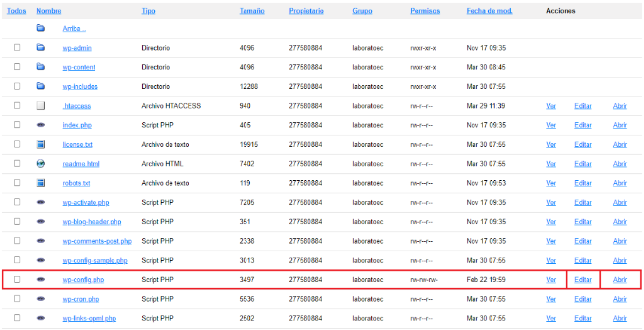Click the index.php script icon
Image resolution: width=644 pixels, height=330 pixels.
[41, 125]
